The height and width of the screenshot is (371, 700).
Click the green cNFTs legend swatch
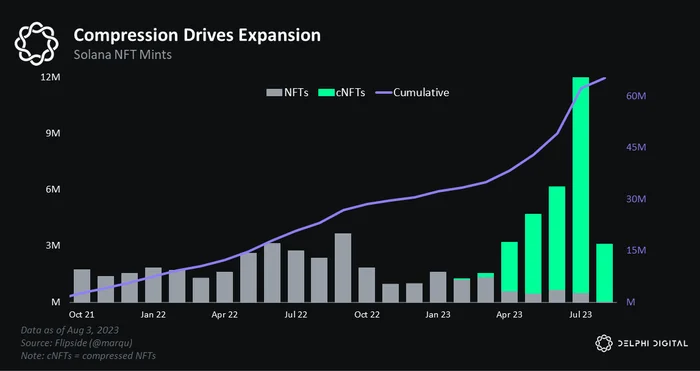326,93
